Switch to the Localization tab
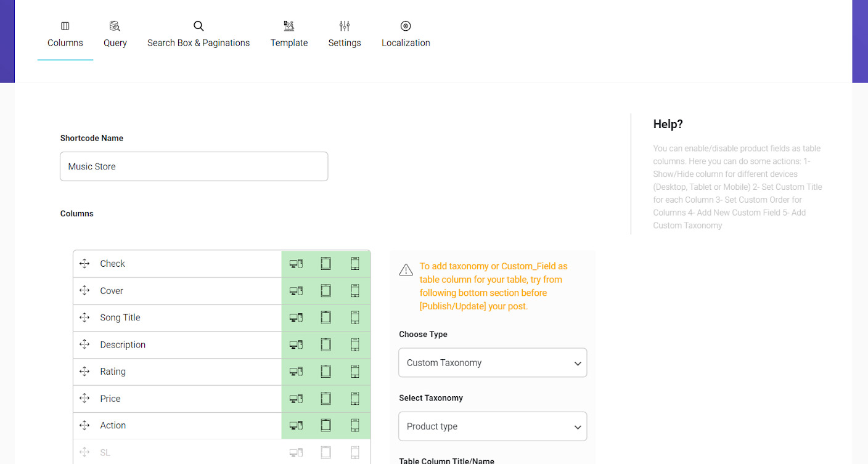Image resolution: width=868 pixels, height=464 pixels. click(x=406, y=35)
